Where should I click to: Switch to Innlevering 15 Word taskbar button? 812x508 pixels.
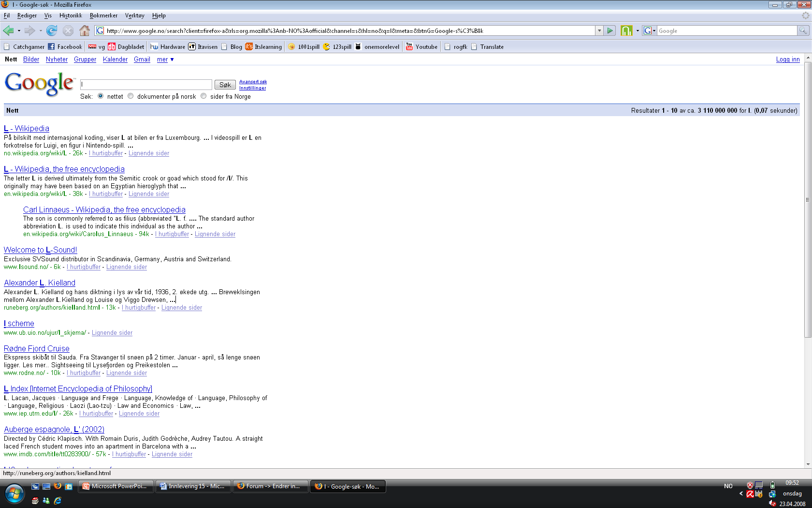[193, 486]
